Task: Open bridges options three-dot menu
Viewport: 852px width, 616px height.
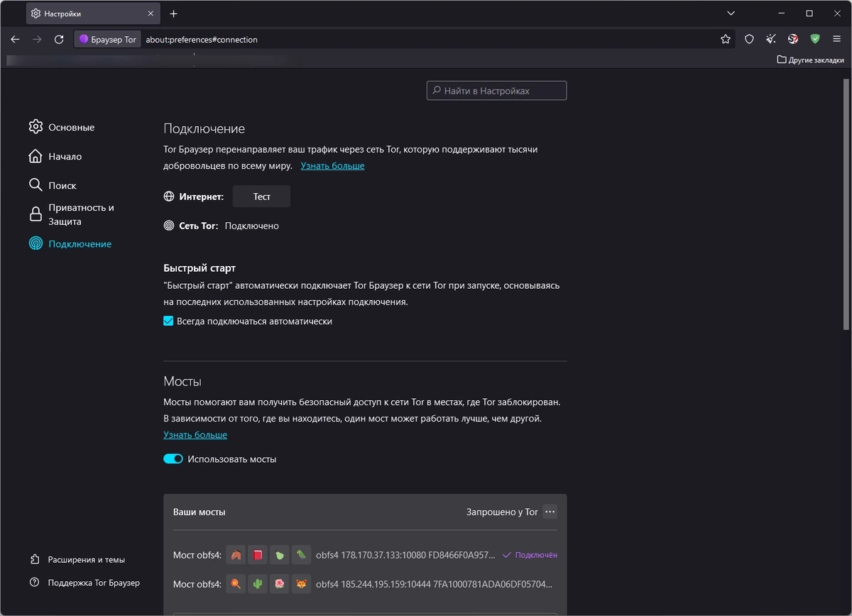Action: 550,512
